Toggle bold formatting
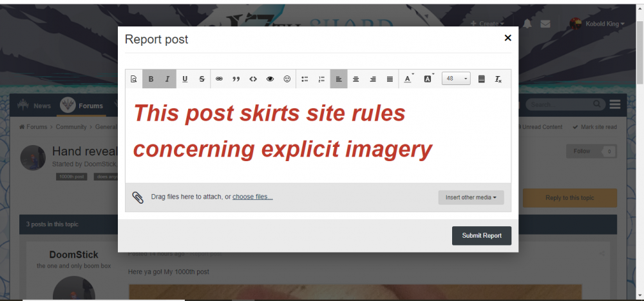This screenshot has height=301, width=644. [x=151, y=79]
